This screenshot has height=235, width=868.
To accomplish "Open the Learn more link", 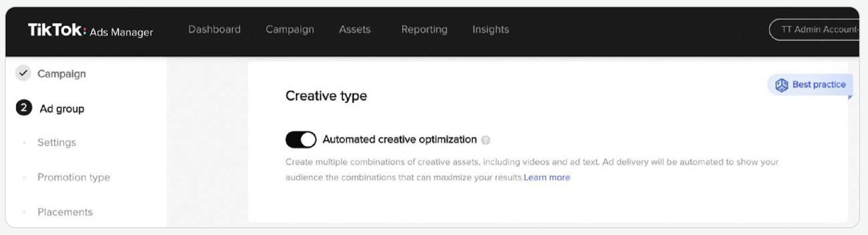I will [547, 177].
